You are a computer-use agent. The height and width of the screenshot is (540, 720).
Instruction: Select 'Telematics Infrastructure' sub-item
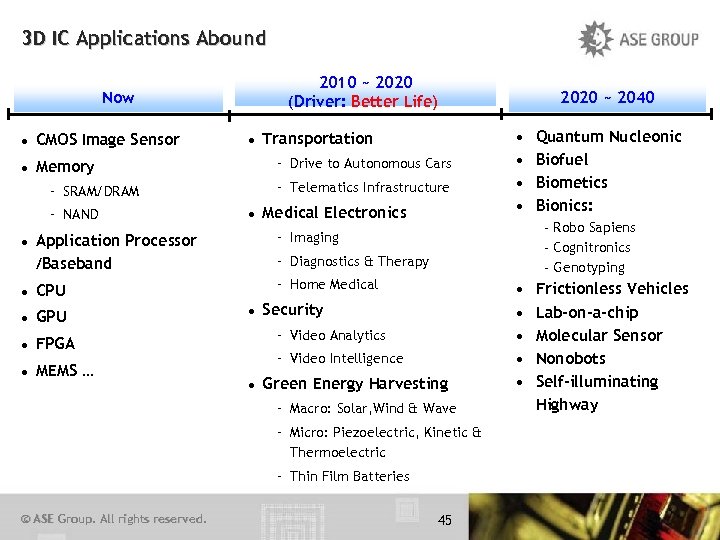point(369,187)
